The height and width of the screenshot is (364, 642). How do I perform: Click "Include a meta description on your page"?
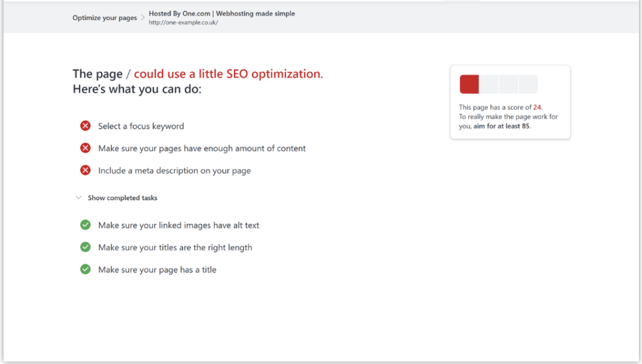pos(174,170)
